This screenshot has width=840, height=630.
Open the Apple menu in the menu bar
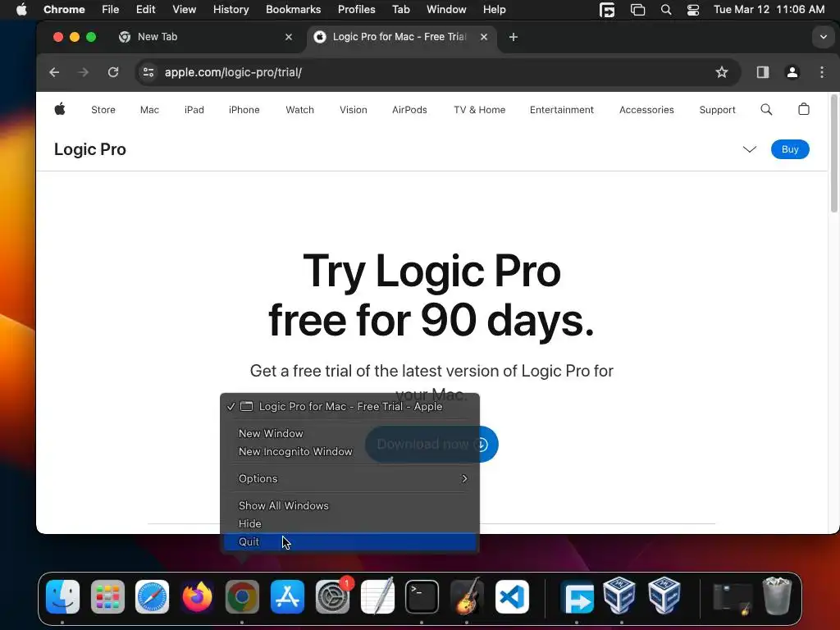(x=21, y=10)
